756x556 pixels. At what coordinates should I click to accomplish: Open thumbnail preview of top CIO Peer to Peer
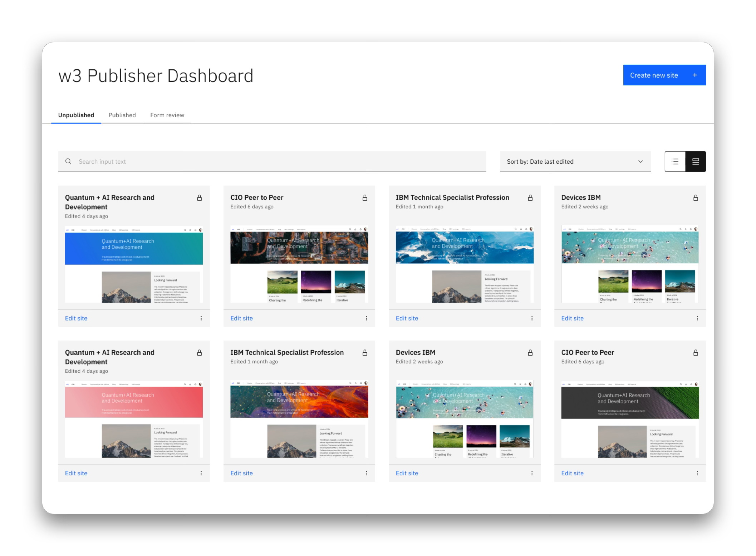tap(299, 264)
